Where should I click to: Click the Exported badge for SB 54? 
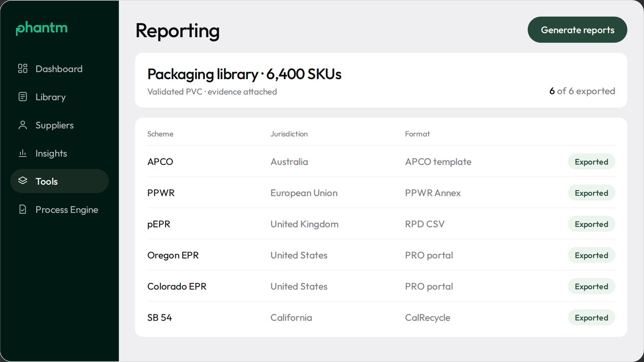[x=592, y=318]
